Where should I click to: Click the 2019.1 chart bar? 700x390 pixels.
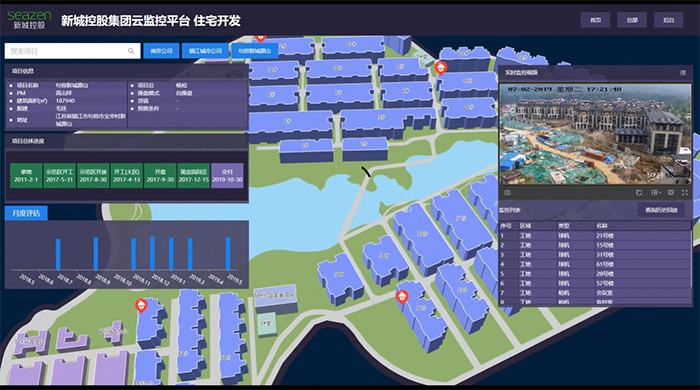171,254
